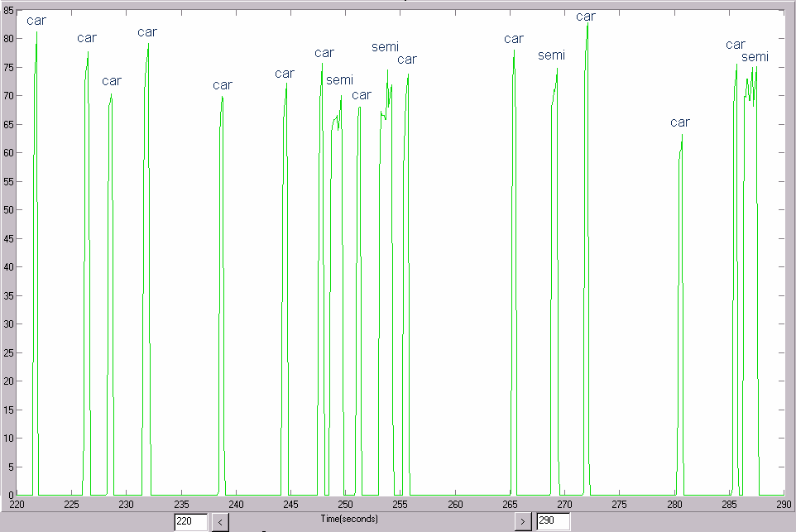796x532 pixels.
Task: Click the y-axis tick label 65
Action: [x=8, y=124]
